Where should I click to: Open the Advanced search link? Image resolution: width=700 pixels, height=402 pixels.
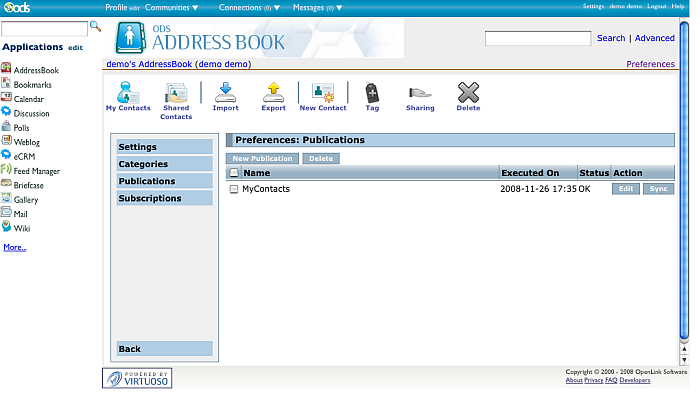[x=654, y=38]
